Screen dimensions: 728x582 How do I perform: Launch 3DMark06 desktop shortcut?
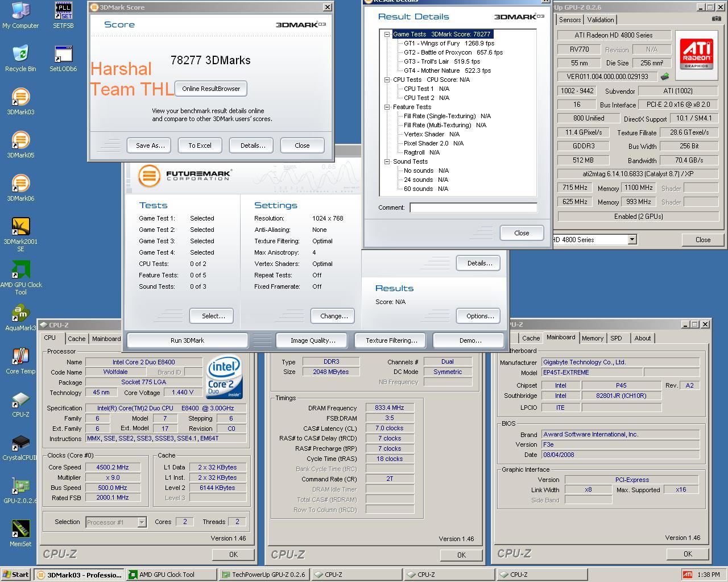click(x=20, y=188)
